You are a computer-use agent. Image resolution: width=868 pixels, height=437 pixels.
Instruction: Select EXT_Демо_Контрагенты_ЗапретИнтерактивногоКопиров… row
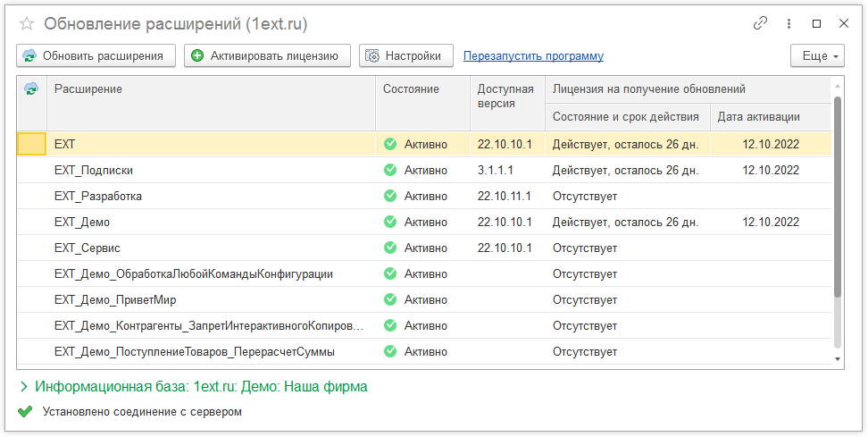pyautogui.click(x=424, y=325)
